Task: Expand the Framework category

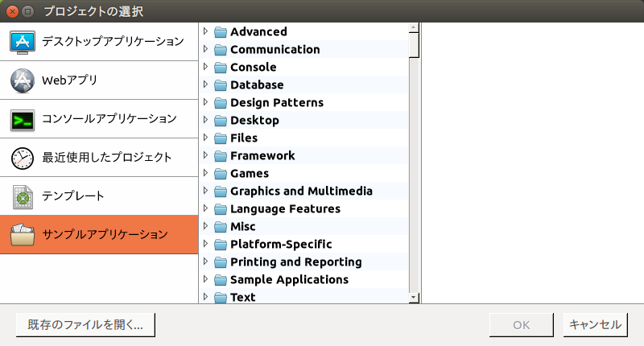Action: tap(206, 155)
